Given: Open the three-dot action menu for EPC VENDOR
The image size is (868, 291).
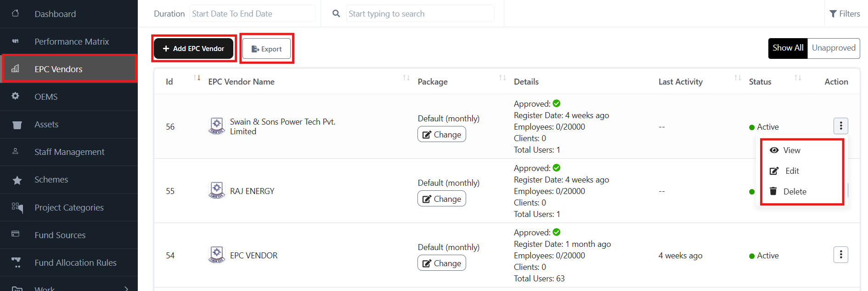Looking at the screenshot, I should click(x=840, y=254).
